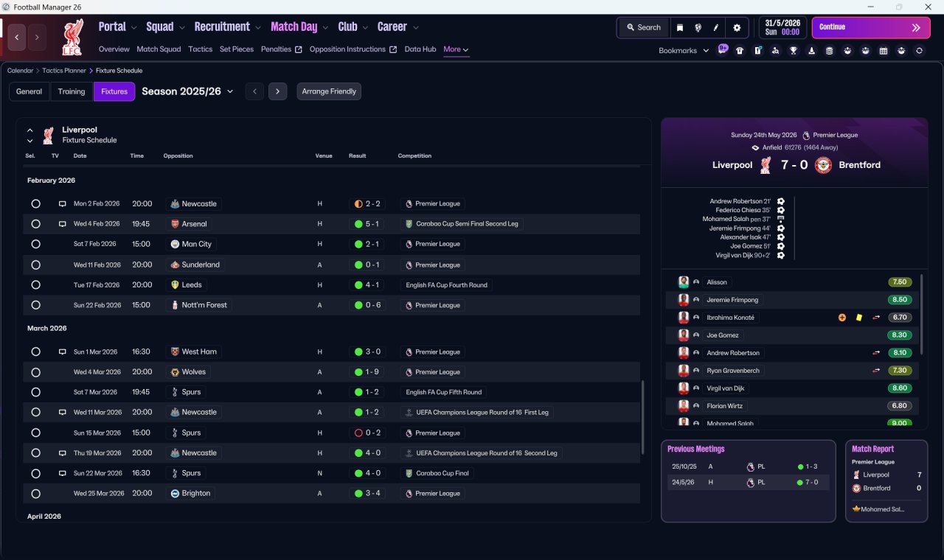Open the Season 2025/26 dropdown
This screenshot has height=560, width=944.
coord(187,91)
